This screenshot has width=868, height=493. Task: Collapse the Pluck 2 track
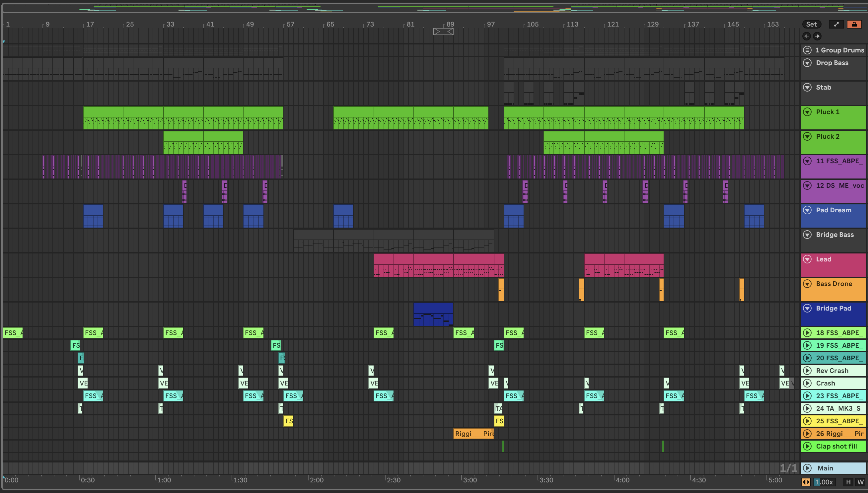click(807, 136)
